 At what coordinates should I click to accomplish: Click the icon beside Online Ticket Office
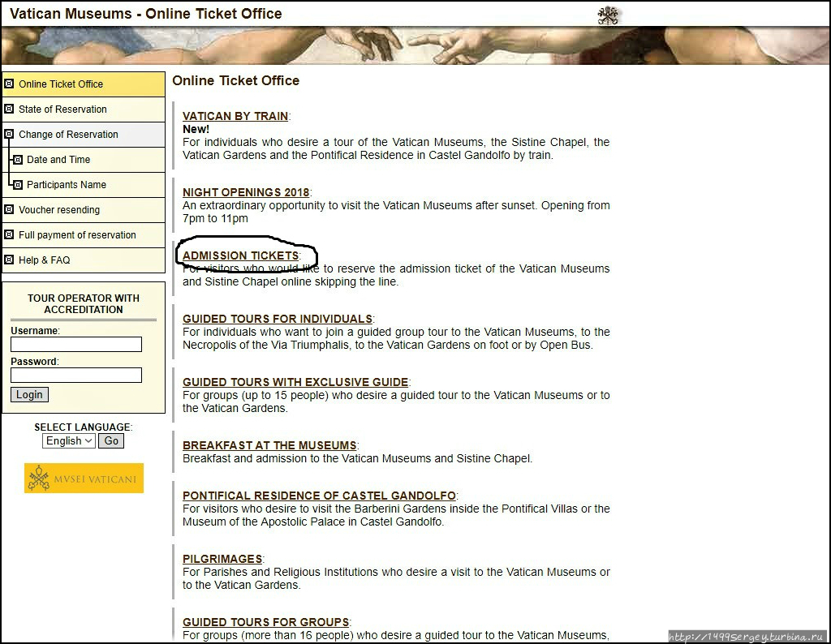point(9,84)
